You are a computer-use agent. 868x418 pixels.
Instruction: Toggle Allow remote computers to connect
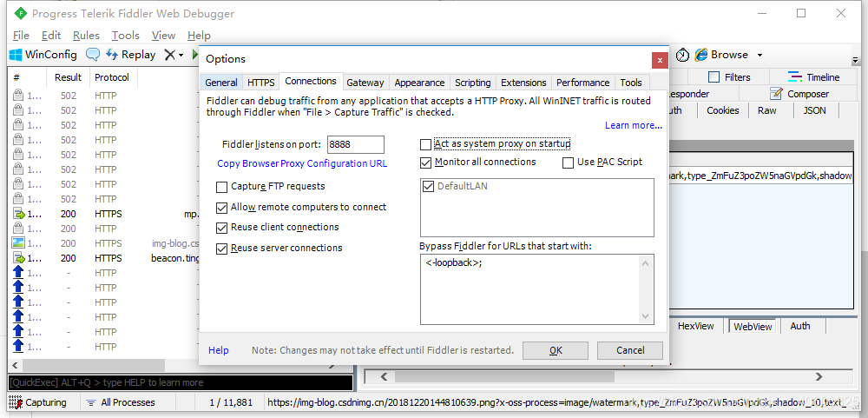click(221, 208)
